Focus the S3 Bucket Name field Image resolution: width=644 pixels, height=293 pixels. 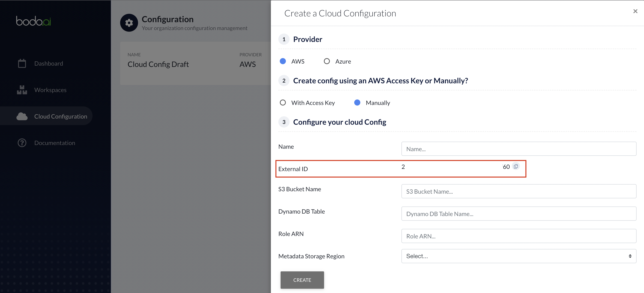(519, 191)
